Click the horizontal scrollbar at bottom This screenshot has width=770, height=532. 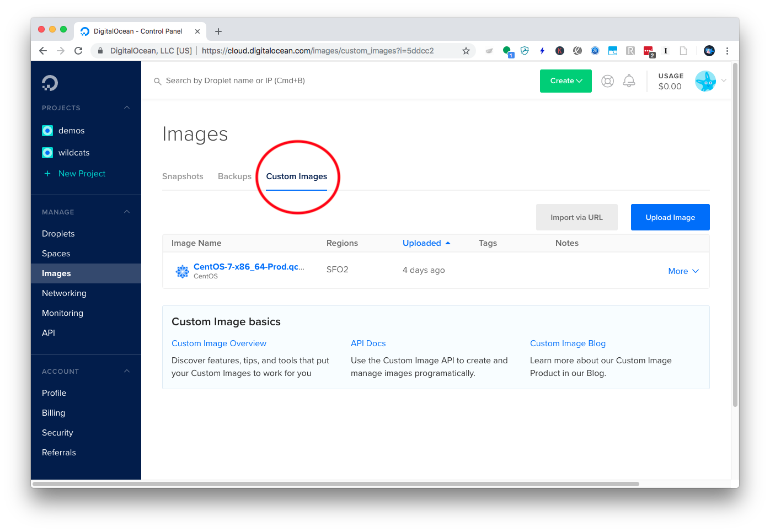pos(336,484)
